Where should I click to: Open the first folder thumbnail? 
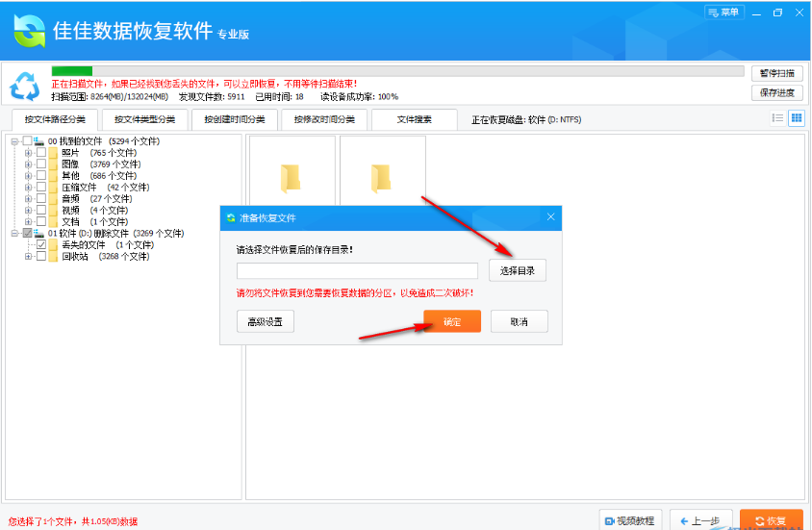coord(292,176)
